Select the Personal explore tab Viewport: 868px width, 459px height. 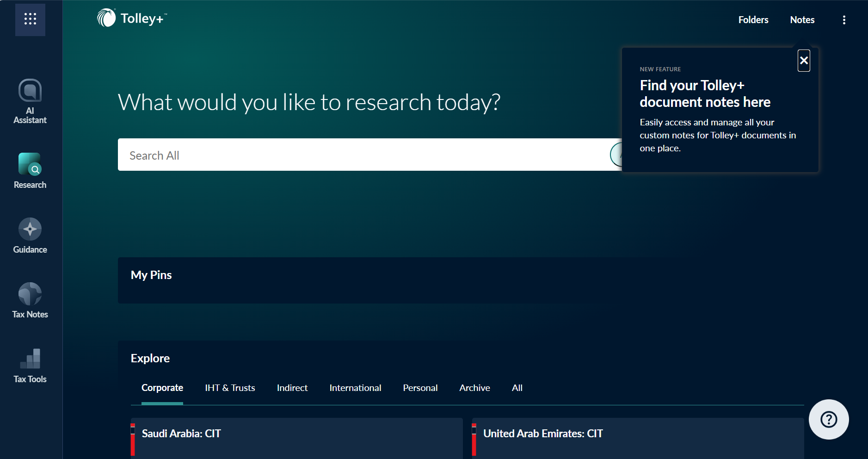click(420, 388)
